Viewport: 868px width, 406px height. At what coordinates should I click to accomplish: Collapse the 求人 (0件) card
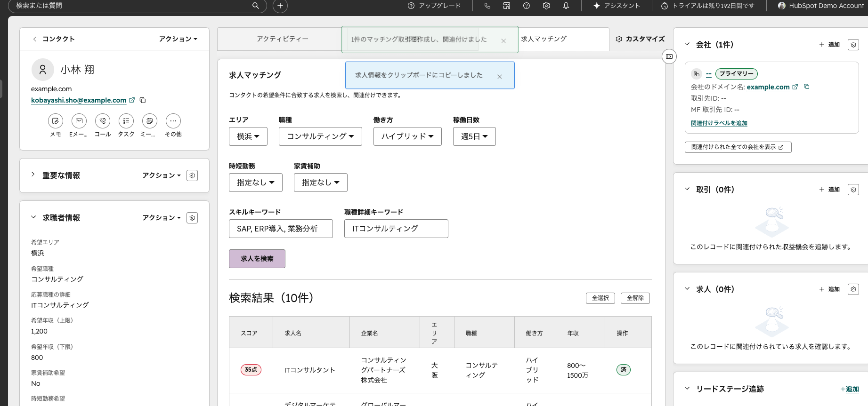click(x=687, y=288)
